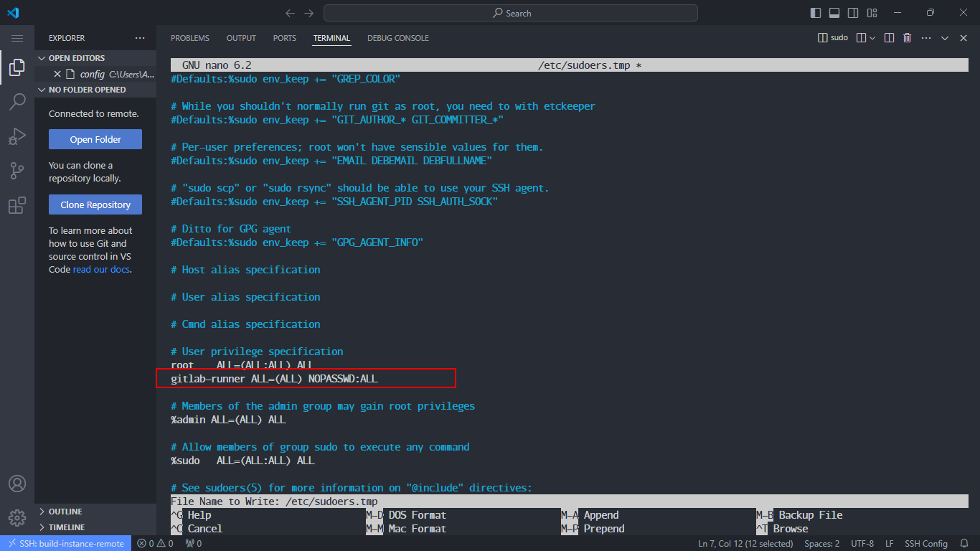The height and width of the screenshot is (551, 980).
Task: Open the Search view in activity bar
Action: point(17,102)
